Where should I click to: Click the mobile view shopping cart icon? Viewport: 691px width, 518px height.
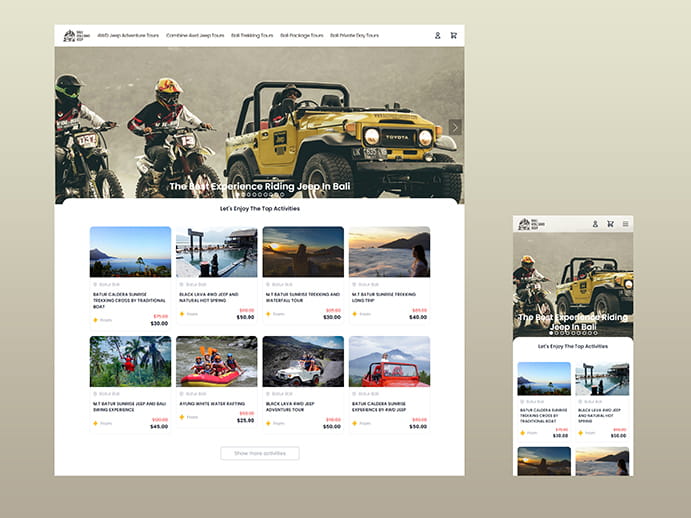(x=610, y=224)
